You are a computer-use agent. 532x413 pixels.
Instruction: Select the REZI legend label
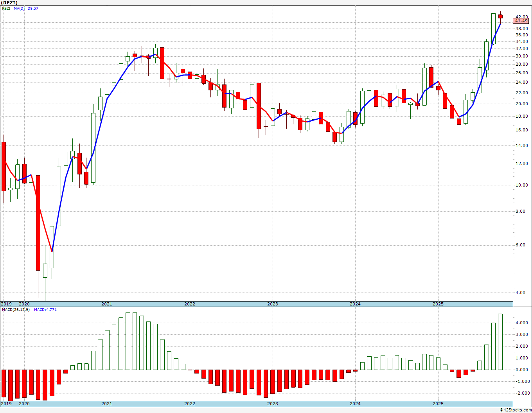[x=6, y=8]
